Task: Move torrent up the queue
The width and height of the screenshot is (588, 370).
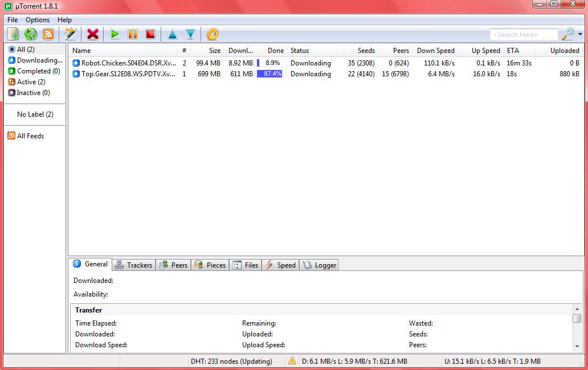Action: point(173,35)
